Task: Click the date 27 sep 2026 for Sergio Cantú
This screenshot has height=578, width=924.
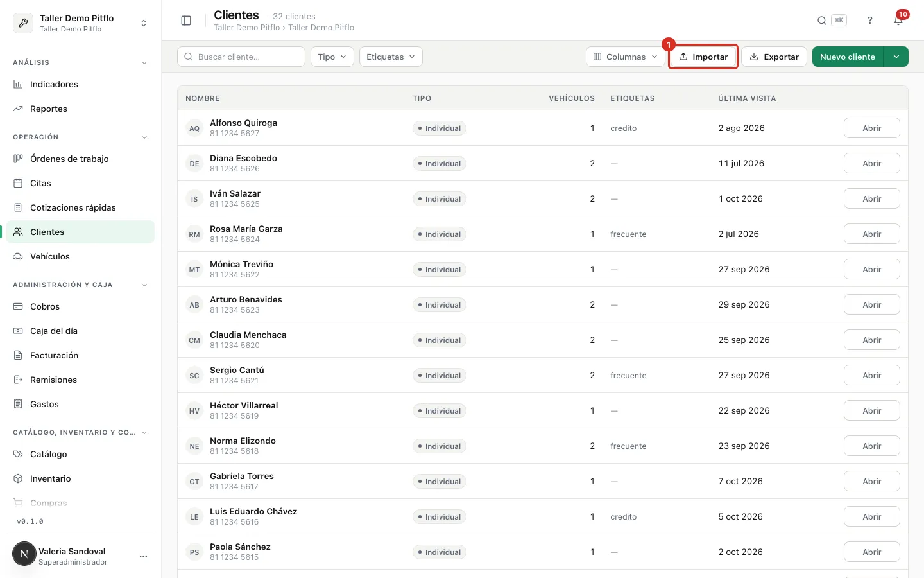Action: 744,375
